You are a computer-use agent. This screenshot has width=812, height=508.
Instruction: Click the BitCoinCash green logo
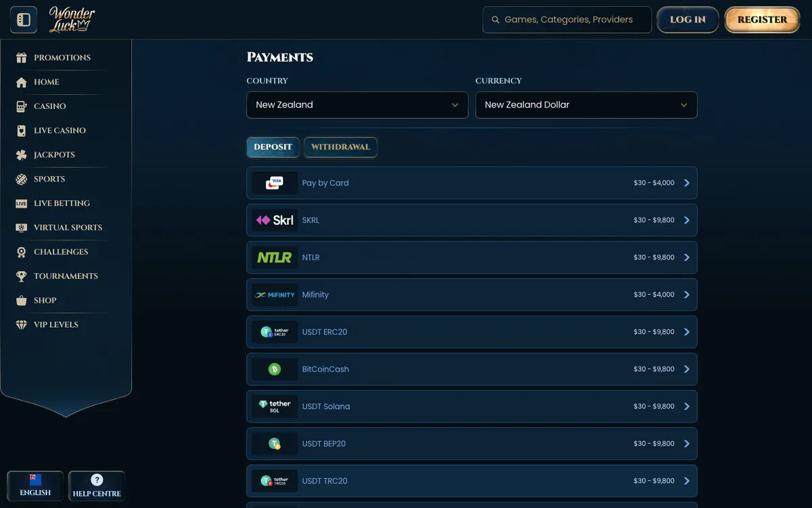click(x=275, y=369)
